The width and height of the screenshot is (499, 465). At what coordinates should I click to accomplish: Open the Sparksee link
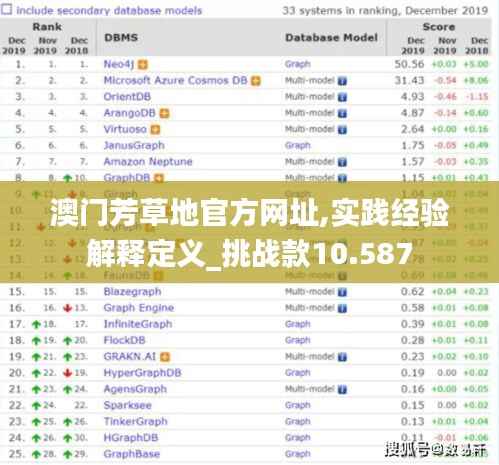[127, 405]
